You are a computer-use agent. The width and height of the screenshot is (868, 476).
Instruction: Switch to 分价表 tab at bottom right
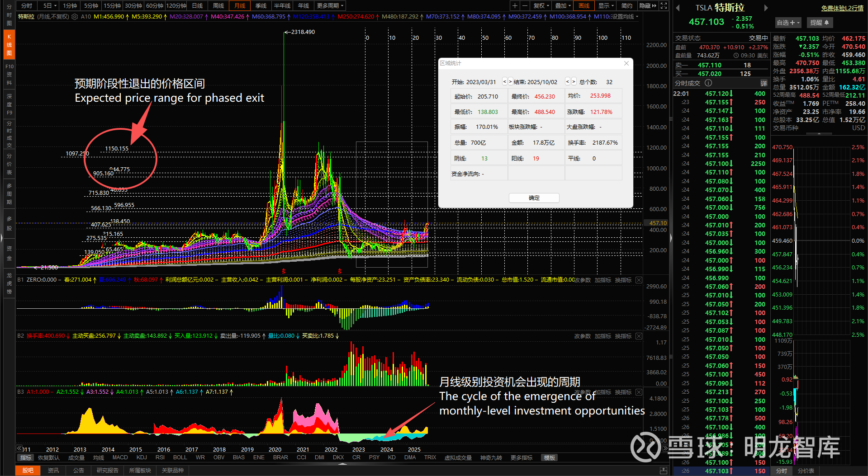point(806,471)
